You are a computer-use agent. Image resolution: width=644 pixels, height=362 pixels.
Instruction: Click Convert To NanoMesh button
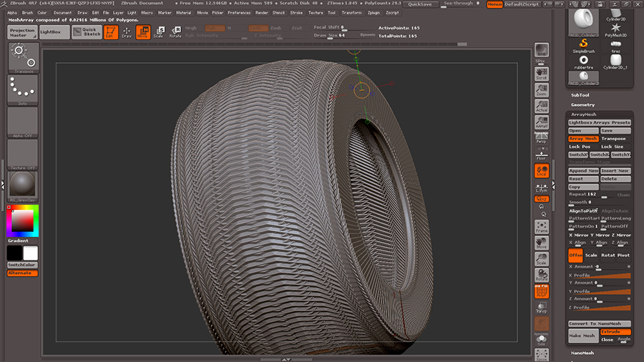coord(600,324)
